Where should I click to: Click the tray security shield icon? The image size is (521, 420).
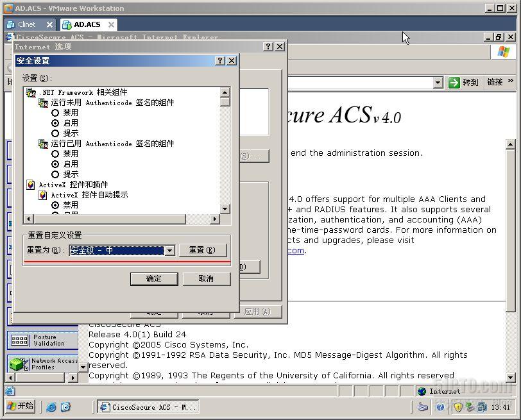tap(458, 407)
